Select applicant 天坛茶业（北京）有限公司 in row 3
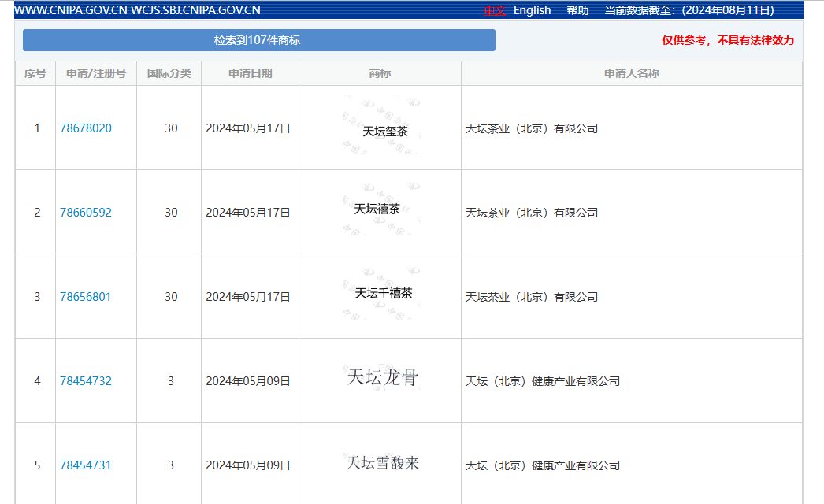The height and width of the screenshot is (504, 824). tap(532, 297)
